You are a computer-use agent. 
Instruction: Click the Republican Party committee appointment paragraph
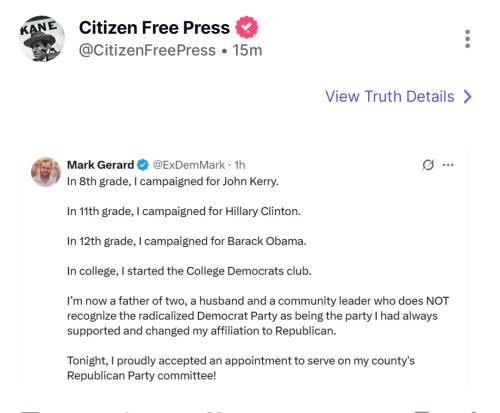(x=241, y=368)
